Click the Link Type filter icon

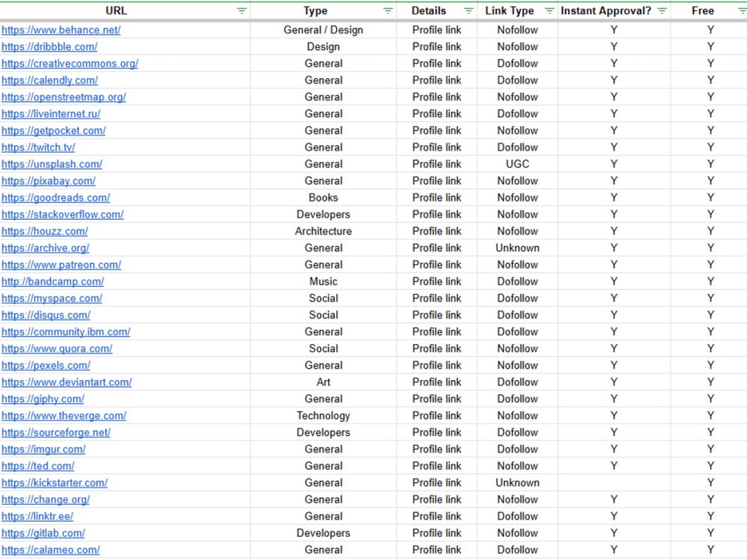(549, 10)
